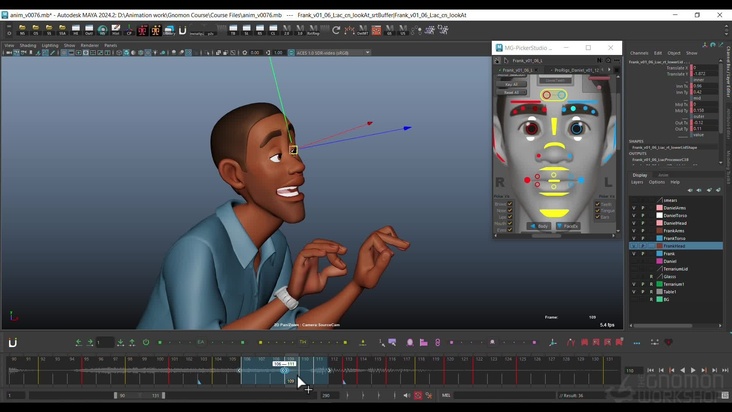Viewport: 732px width, 412px height.
Task: Click the SSA folder shelf icon
Action: [62, 30]
